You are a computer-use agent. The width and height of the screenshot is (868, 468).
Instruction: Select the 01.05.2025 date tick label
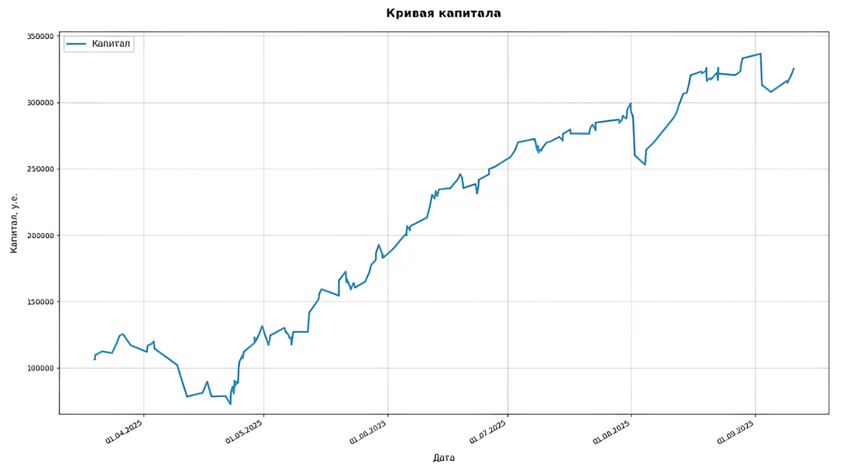(x=245, y=431)
